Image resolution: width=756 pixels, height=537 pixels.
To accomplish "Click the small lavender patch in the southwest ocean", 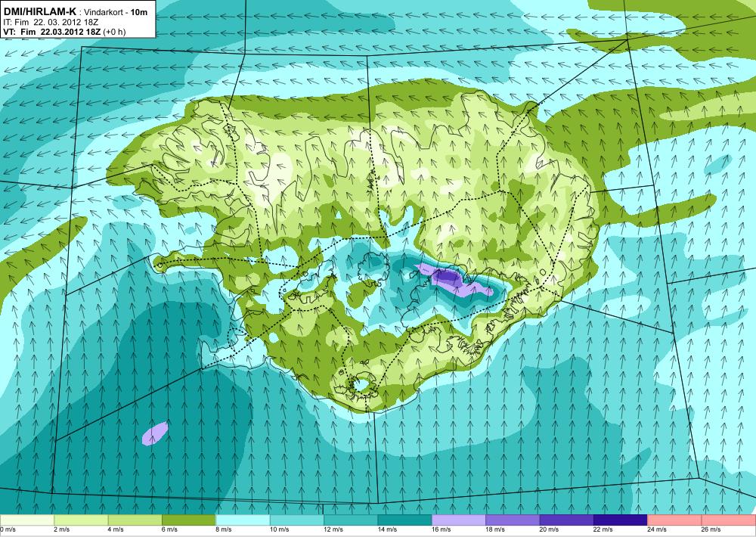I will (x=155, y=433).
